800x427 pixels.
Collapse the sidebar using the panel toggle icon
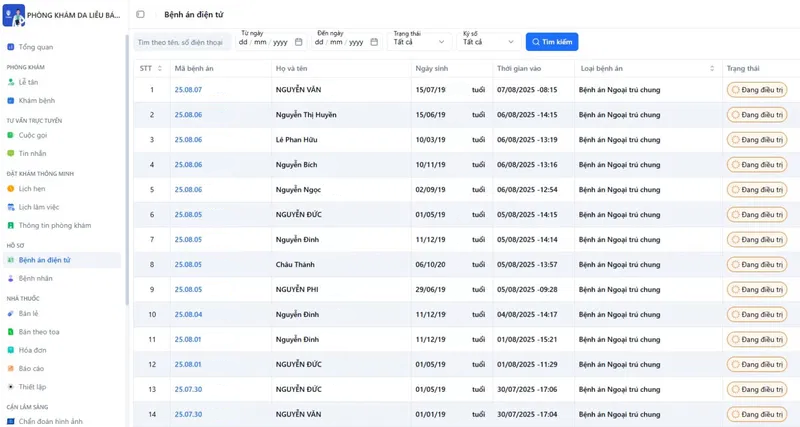(140, 15)
